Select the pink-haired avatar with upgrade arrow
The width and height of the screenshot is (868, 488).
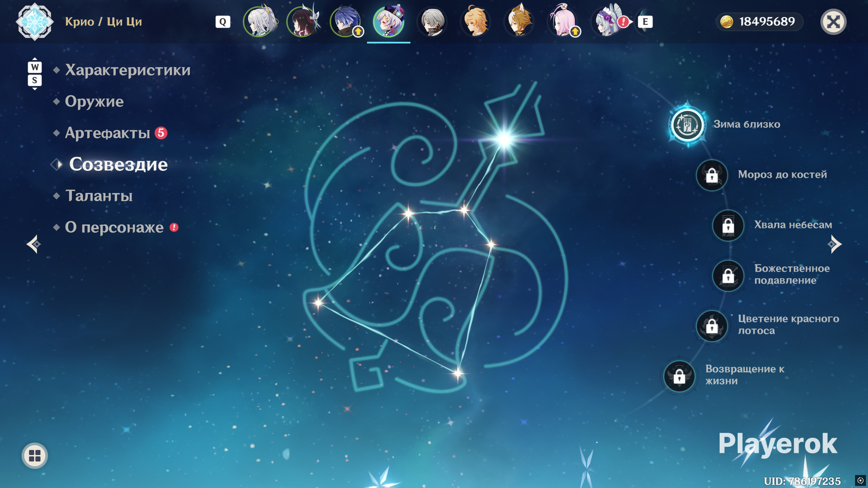563,21
